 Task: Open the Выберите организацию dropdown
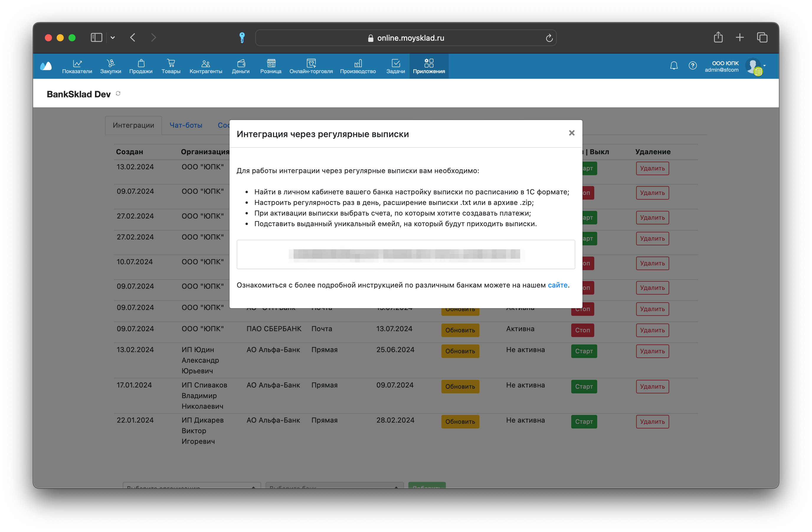[x=192, y=486]
